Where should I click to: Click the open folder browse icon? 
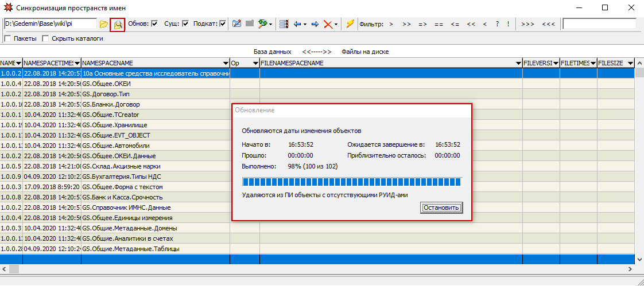coord(103,24)
